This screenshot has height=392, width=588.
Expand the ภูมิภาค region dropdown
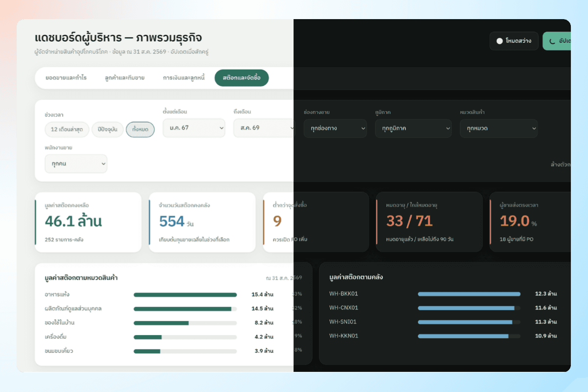click(413, 128)
